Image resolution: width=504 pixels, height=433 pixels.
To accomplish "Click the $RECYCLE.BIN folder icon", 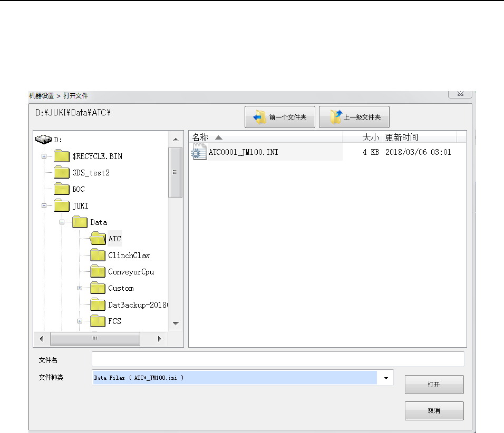I will click(x=62, y=156).
